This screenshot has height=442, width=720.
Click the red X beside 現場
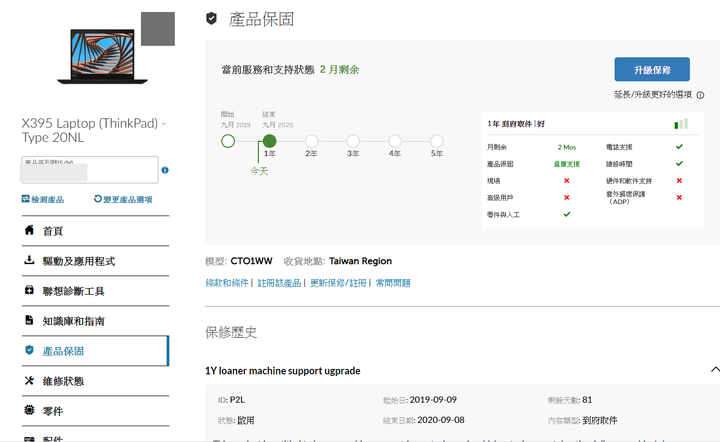pos(567,180)
